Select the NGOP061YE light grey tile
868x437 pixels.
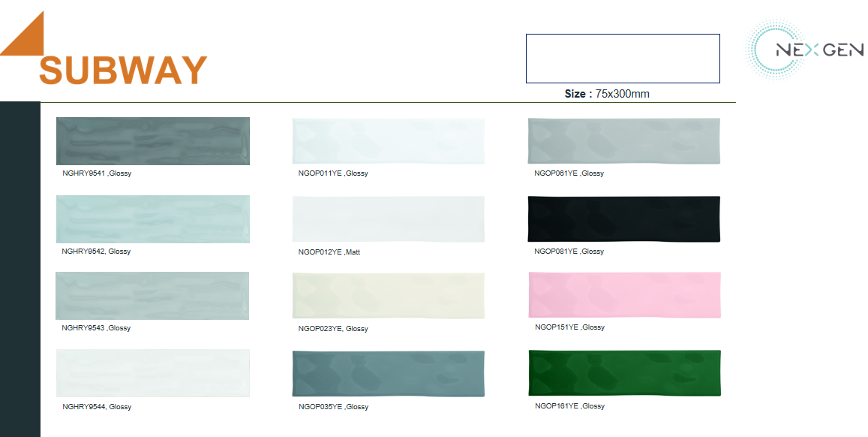click(x=624, y=141)
